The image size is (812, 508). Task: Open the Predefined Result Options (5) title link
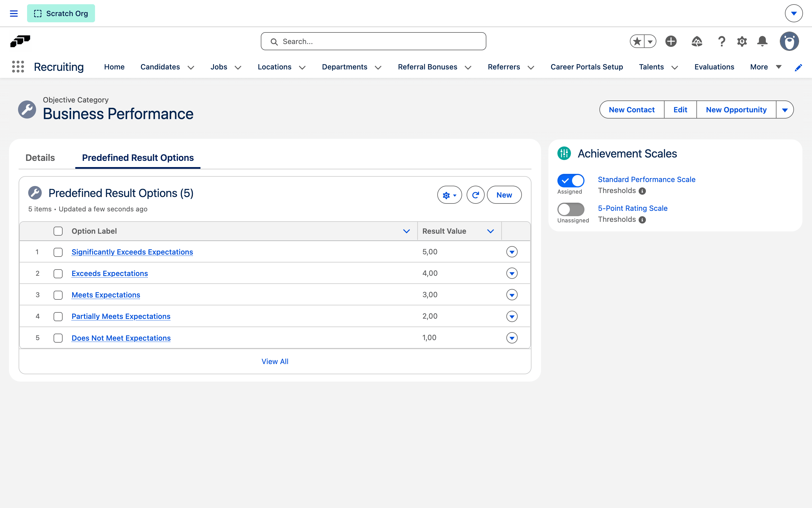[x=121, y=193]
